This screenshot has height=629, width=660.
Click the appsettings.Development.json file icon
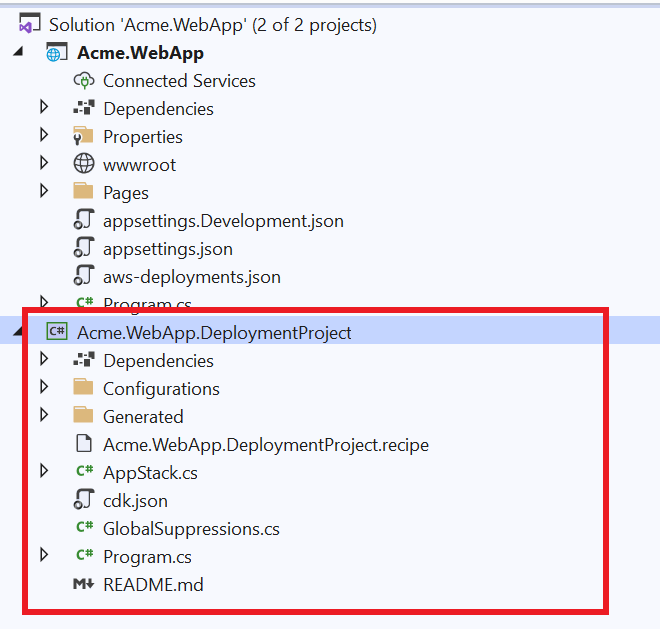pyautogui.click(x=84, y=220)
